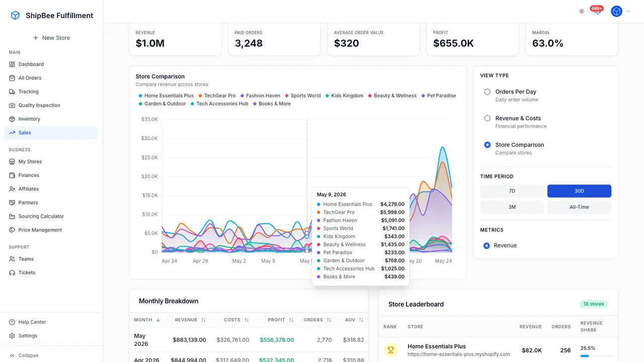Viewport: 644px width, 362px height.
Task: Click the Inventory box icon
Action: point(13,119)
